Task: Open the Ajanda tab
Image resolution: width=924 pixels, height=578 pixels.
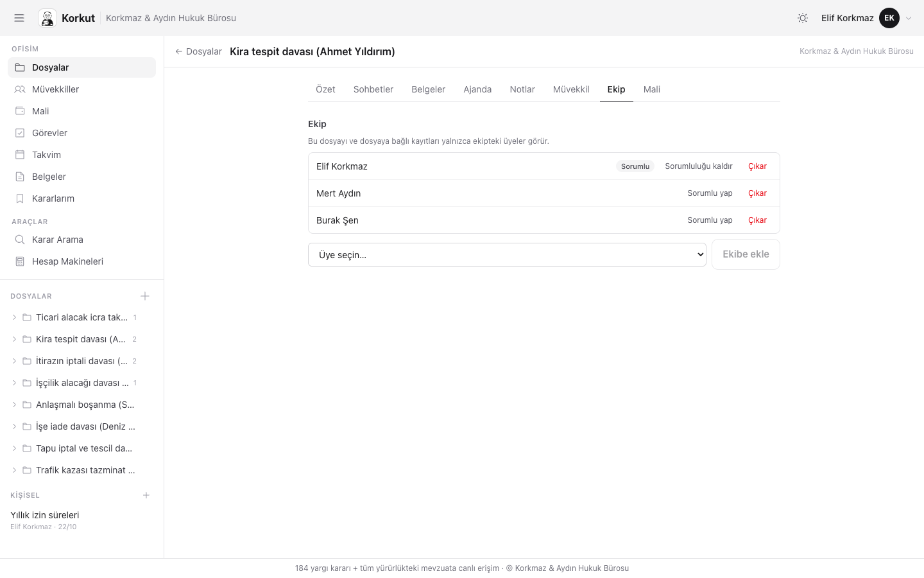Action: click(477, 89)
